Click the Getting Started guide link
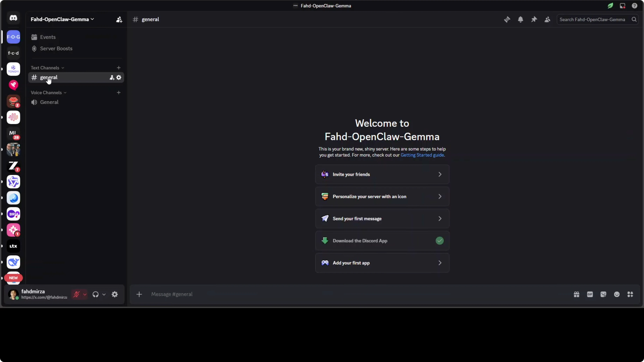Viewport: 644px width, 362px height. pos(422,155)
